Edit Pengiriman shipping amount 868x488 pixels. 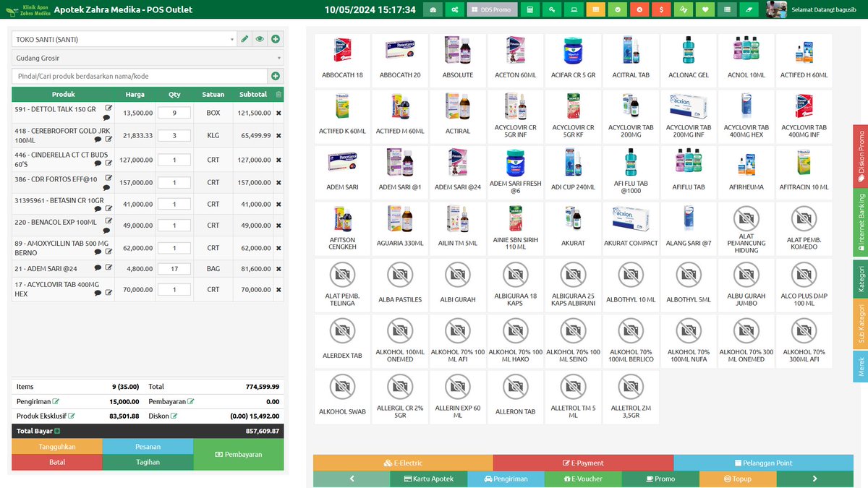click(x=56, y=401)
